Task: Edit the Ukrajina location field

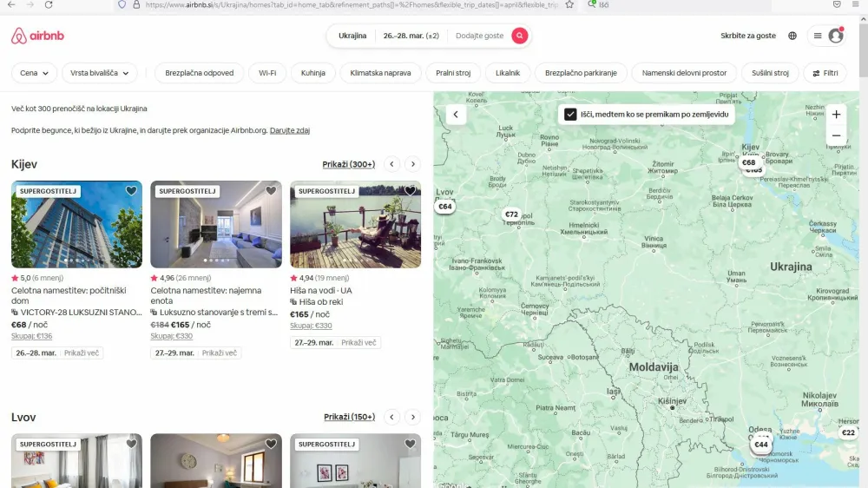Action: 352,36
